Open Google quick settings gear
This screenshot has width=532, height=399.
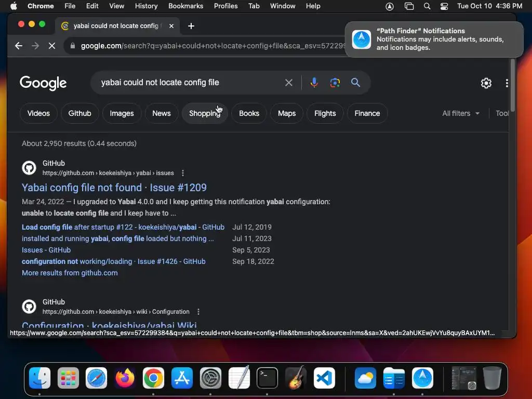[486, 83]
